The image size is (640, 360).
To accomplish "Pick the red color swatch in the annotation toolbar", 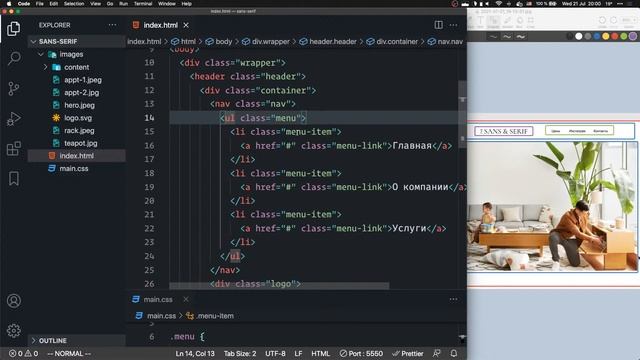I will click(x=615, y=36).
